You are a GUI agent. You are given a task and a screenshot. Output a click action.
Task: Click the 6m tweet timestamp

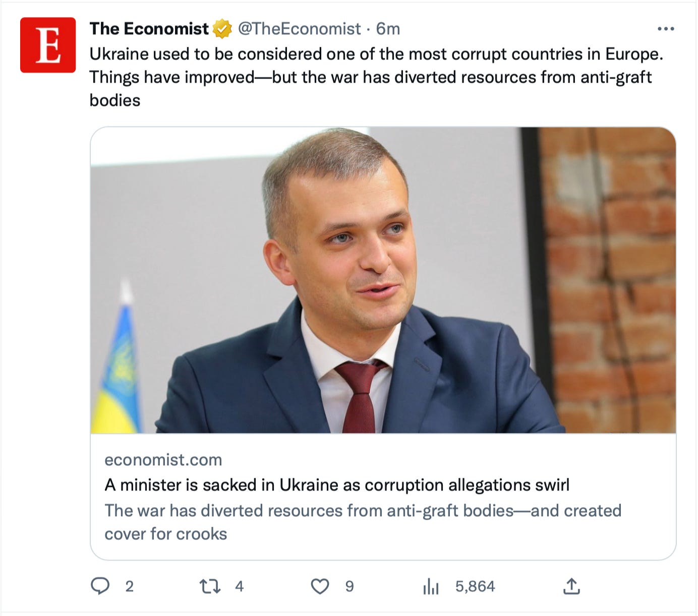[388, 29]
